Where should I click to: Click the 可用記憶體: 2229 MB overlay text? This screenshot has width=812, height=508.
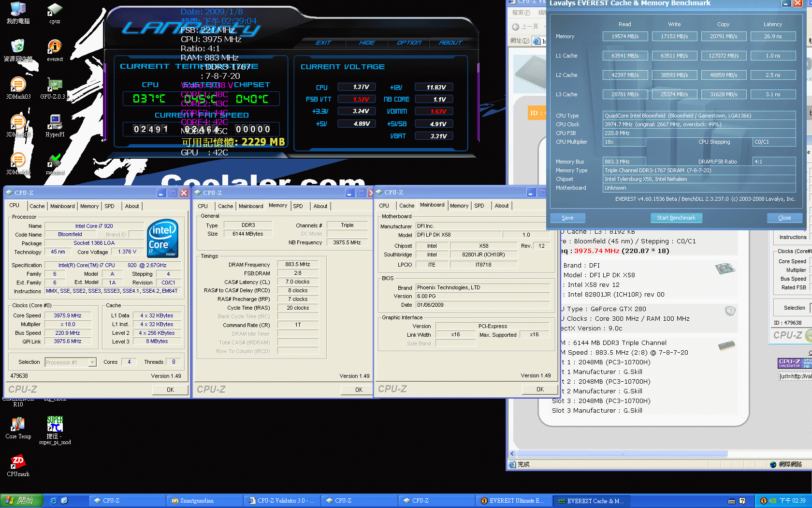[233, 142]
